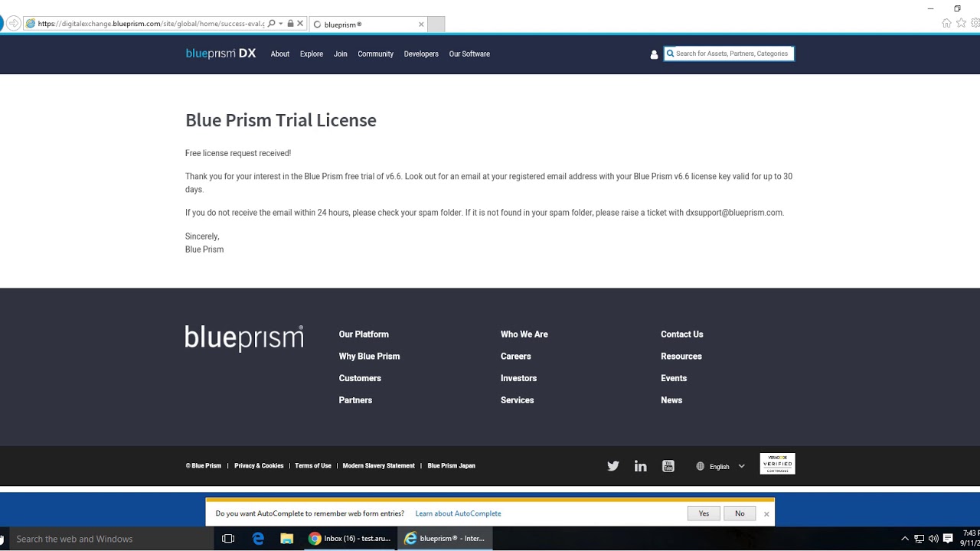Launch Edge from the taskbar
Viewport: 980px width, 551px height.
(258, 539)
